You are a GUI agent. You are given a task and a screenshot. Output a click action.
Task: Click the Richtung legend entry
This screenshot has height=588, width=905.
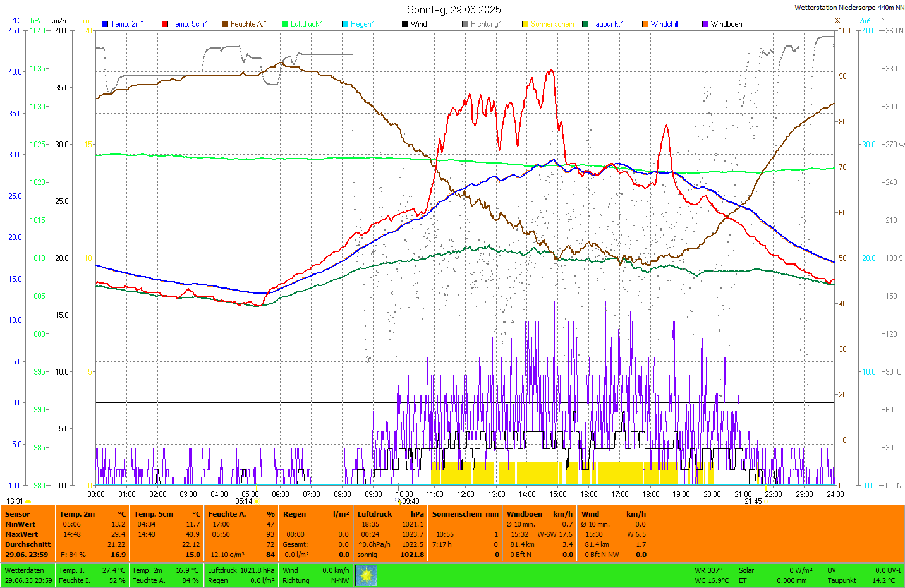click(485, 24)
